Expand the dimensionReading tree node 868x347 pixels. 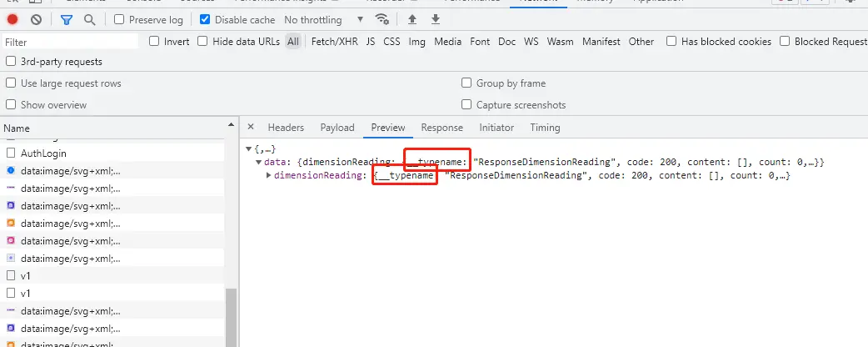pos(268,176)
